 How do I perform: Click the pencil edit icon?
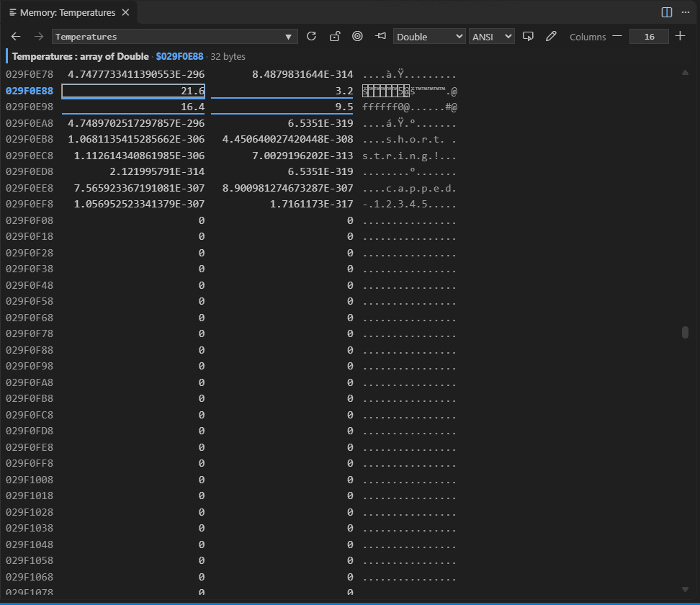tap(552, 37)
